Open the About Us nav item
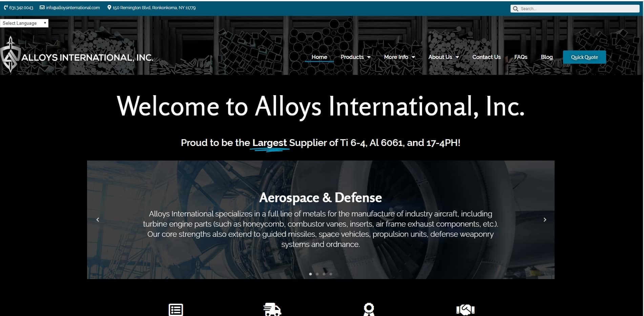 440,57
